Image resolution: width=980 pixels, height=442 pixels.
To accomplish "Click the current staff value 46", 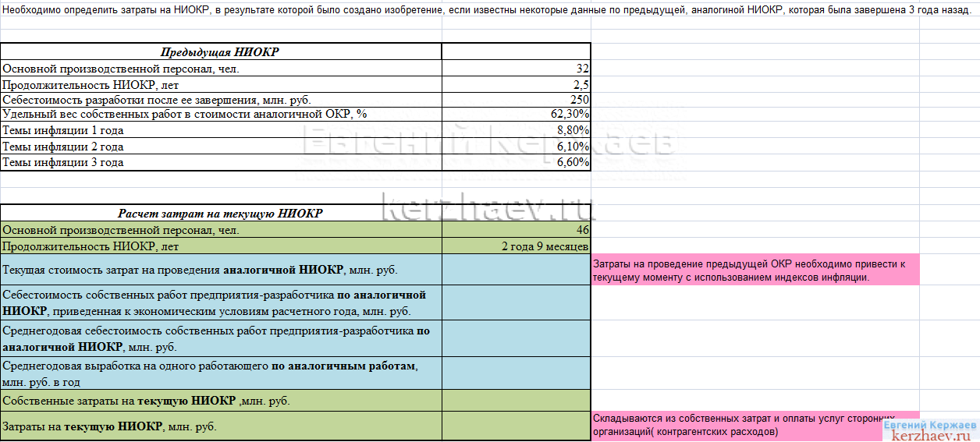I will click(x=517, y=230).
